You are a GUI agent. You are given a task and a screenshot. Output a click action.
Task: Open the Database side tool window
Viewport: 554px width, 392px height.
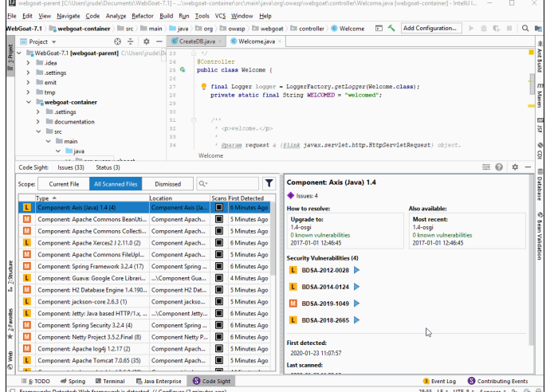[x=540, y=184]
